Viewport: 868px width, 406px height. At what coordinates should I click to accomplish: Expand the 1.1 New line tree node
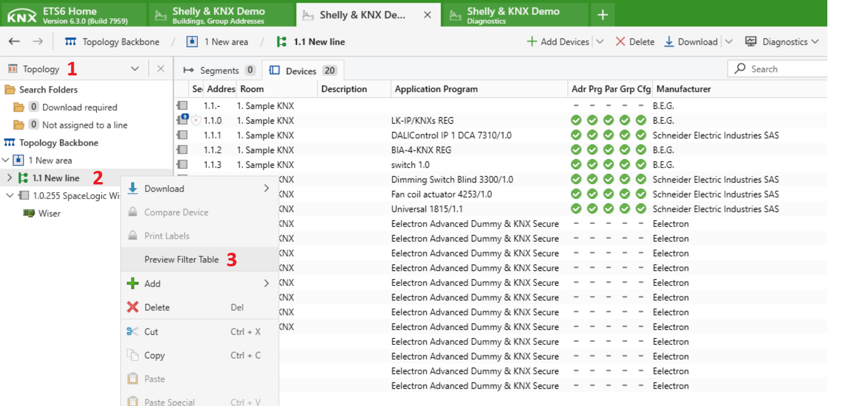point(9,178)
